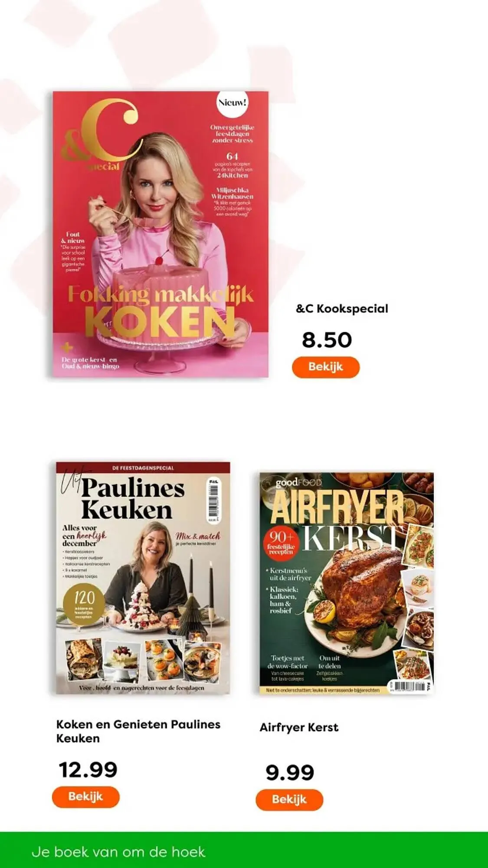The height and width of the screenshot is (868, 488).
Task: Click the barcode on Paulines Keuken cover
Action: click(213, 500)
